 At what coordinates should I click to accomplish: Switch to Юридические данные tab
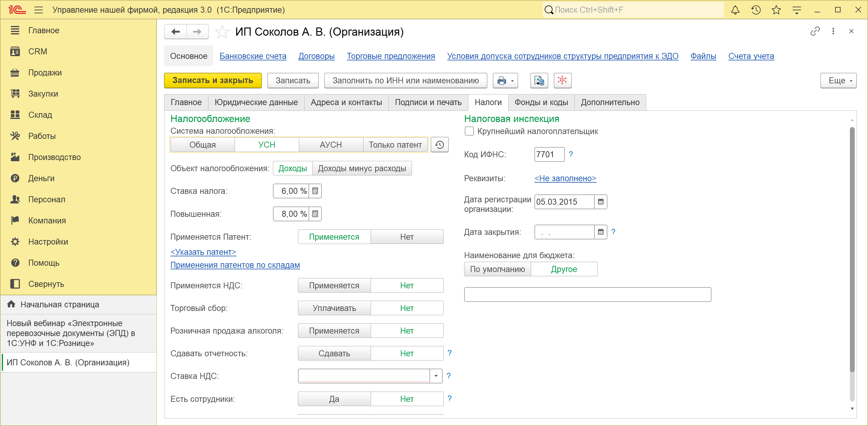pyautogui.click(x=256, y=102)
